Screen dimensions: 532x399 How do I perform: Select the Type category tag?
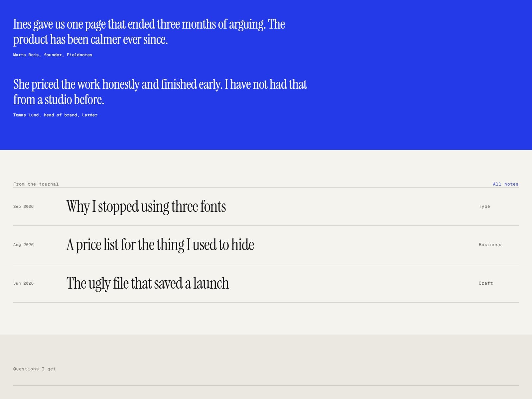pos(484,206)
